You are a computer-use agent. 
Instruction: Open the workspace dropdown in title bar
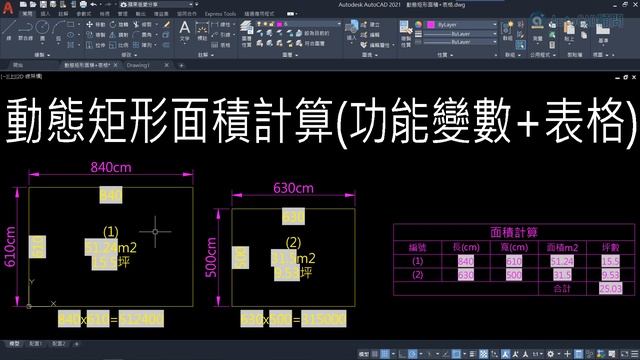(x=158, y=4)
